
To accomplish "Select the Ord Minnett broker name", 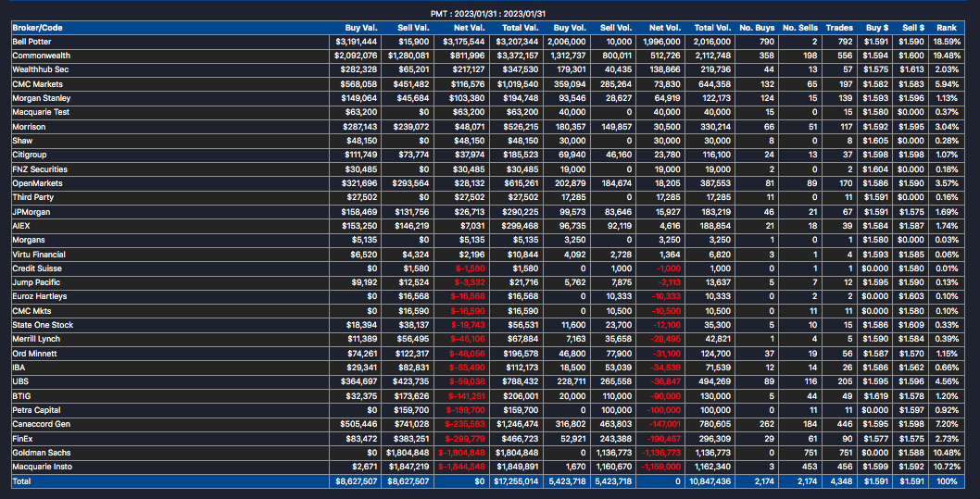I will [34, 354].
